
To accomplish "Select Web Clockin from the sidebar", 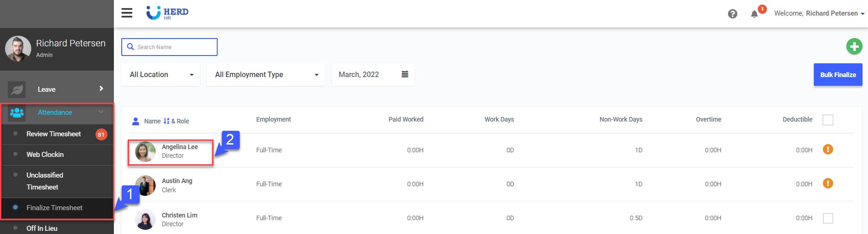I will (45, 155).
